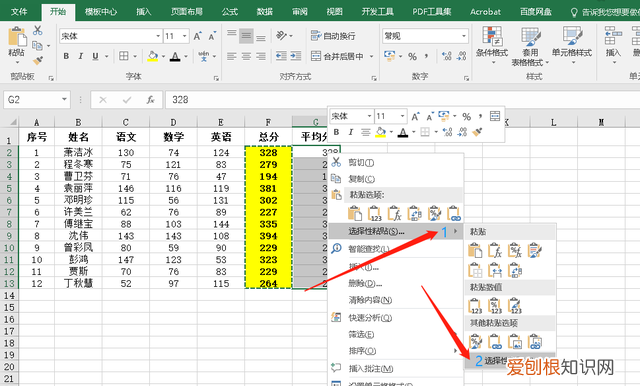Screen dimensions: 640x386
Task: Click paste values 123 icon in context menu 粘贴选项 row
Action: pos(375,214)
